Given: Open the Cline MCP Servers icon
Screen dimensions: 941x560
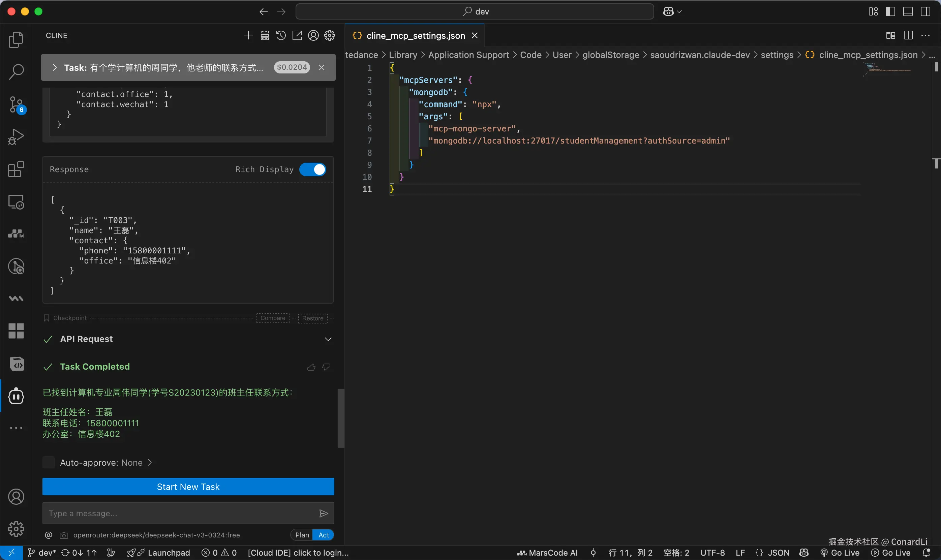Looking at the screenshot, I should click(265, 35).
